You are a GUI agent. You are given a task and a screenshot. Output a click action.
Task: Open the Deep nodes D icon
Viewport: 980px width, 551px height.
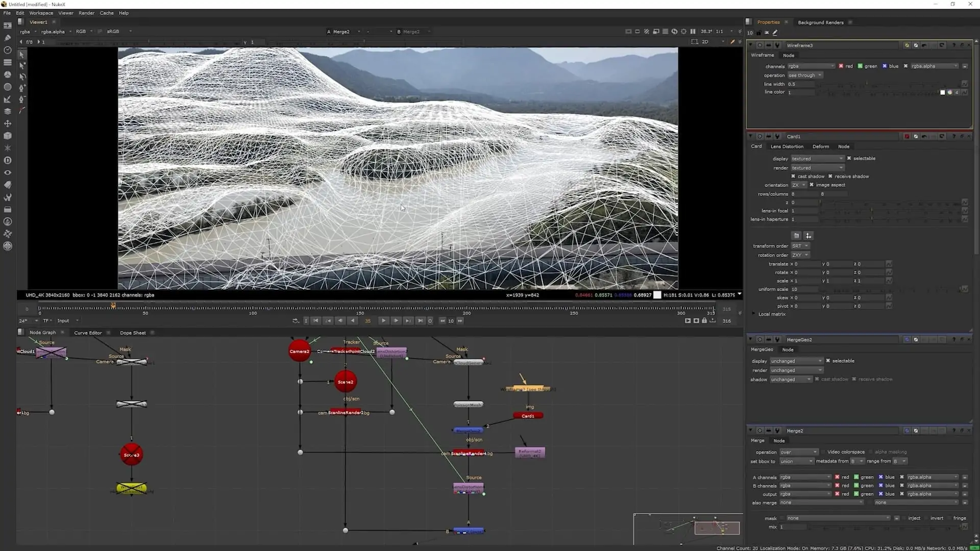click(x=8, y=160)
